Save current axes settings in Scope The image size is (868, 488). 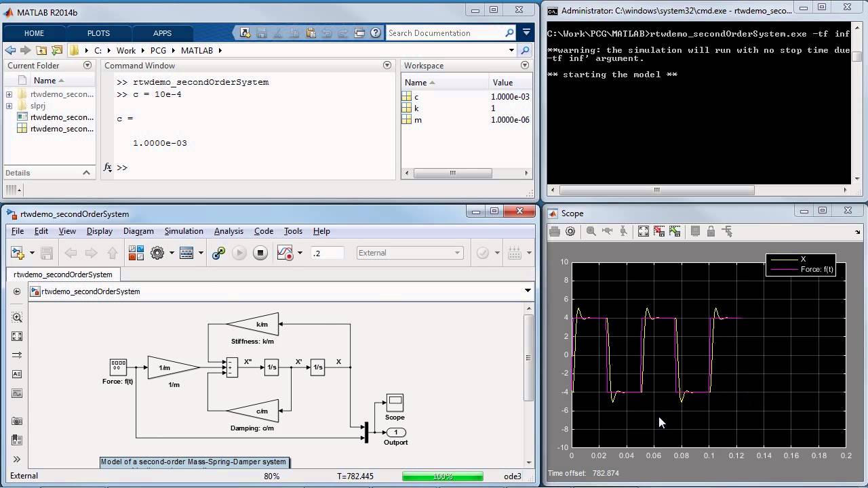(659, 231)
